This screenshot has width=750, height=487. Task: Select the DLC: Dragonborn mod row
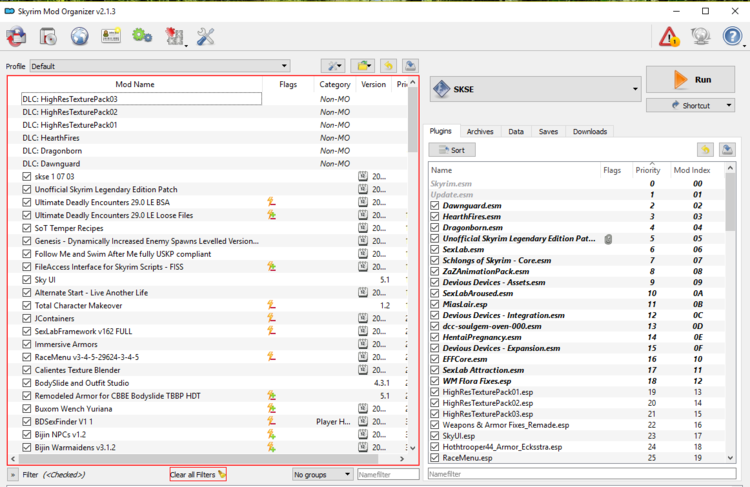[x=208, y=151]
